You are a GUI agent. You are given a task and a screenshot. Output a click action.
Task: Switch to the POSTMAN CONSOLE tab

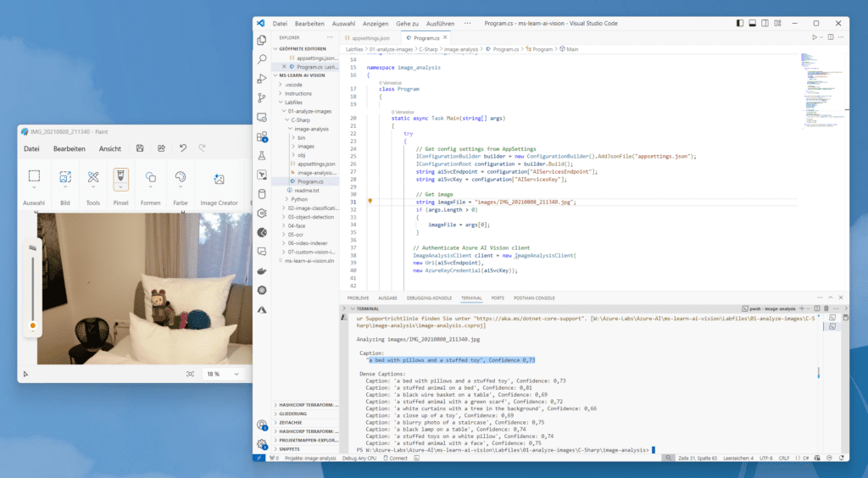coord(534,297)
